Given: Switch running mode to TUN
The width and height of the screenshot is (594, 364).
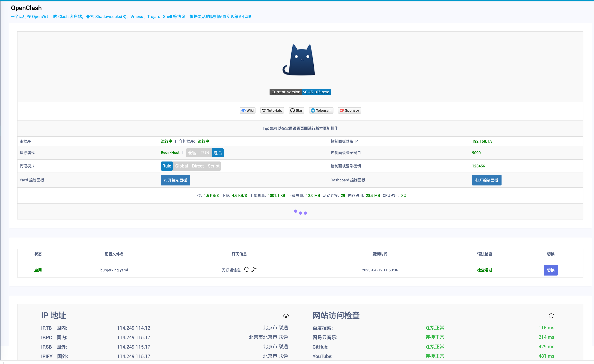Looking at the screenshot, I should [x=205, y=153].
